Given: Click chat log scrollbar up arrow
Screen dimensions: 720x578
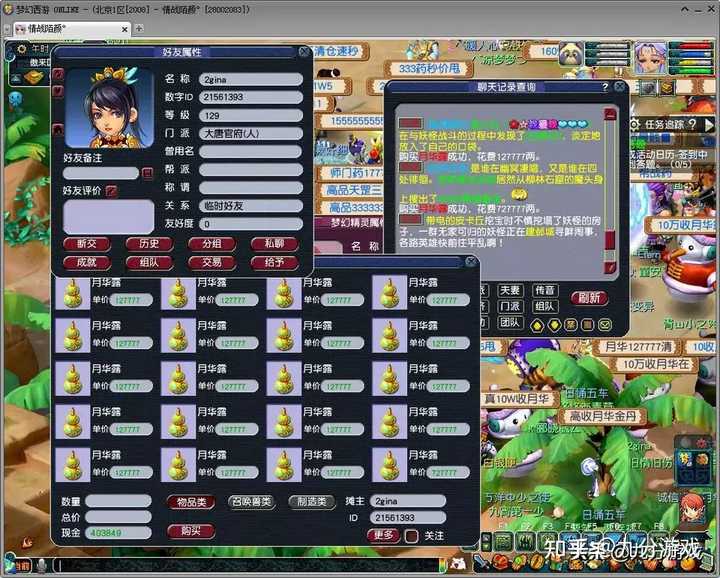Looking at the screenshot, I should point(610,114).
